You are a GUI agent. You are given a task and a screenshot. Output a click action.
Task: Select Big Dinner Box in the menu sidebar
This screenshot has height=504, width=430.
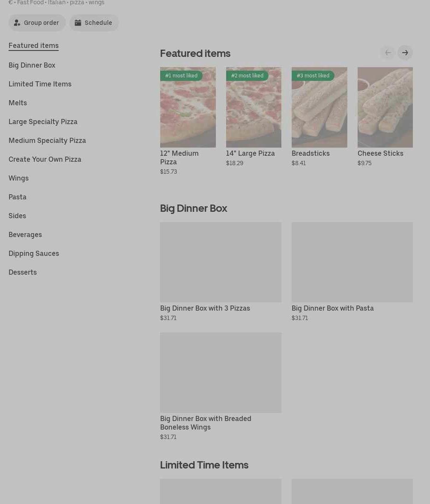[x=32, y=65]
